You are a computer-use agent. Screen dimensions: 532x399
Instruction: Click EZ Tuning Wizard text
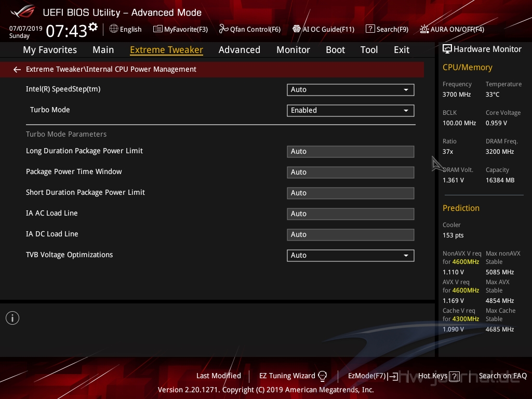287,376
